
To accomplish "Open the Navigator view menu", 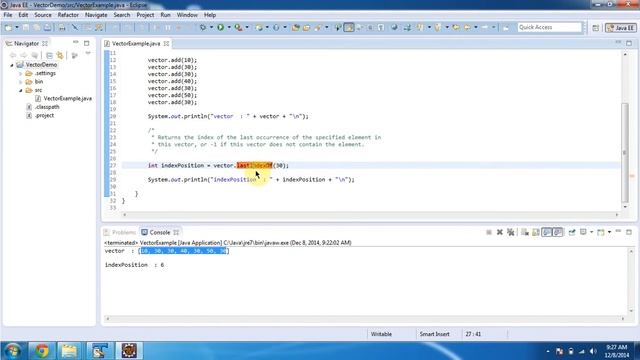I will coord(88,53).
